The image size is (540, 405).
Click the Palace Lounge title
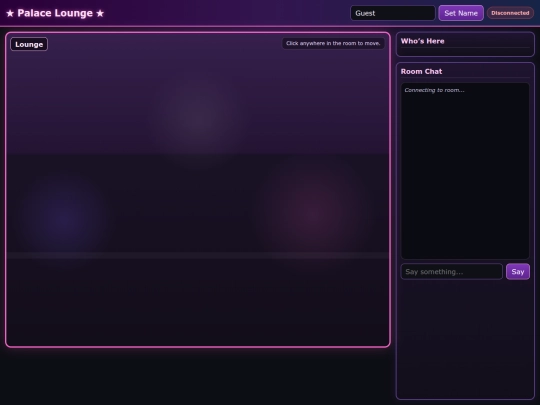point(55,13)
